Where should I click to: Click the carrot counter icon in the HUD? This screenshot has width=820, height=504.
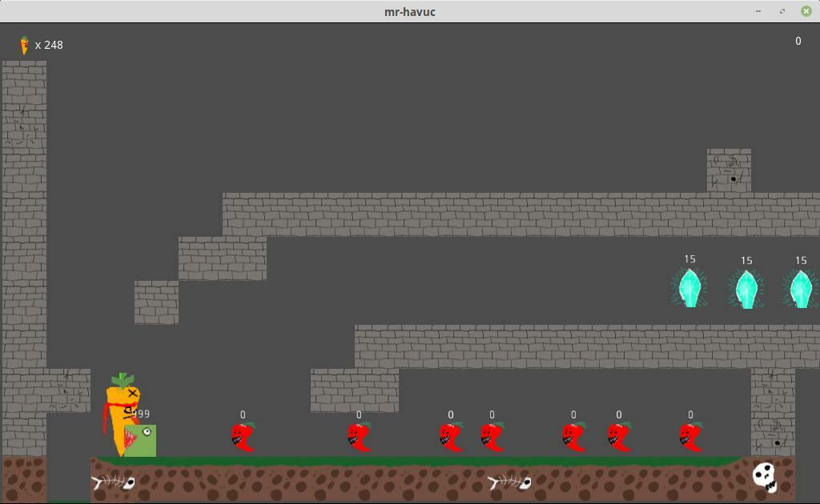pyautogui.click(x=24, y=45)
